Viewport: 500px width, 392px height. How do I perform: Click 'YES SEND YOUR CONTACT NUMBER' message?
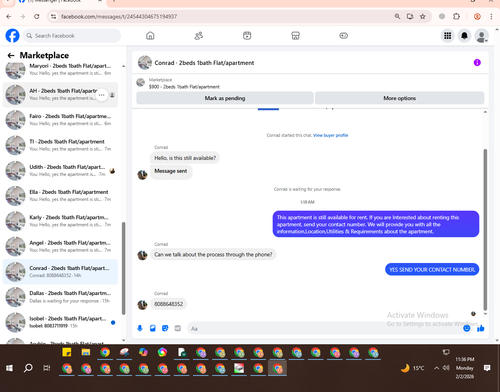tap(432, 270)
